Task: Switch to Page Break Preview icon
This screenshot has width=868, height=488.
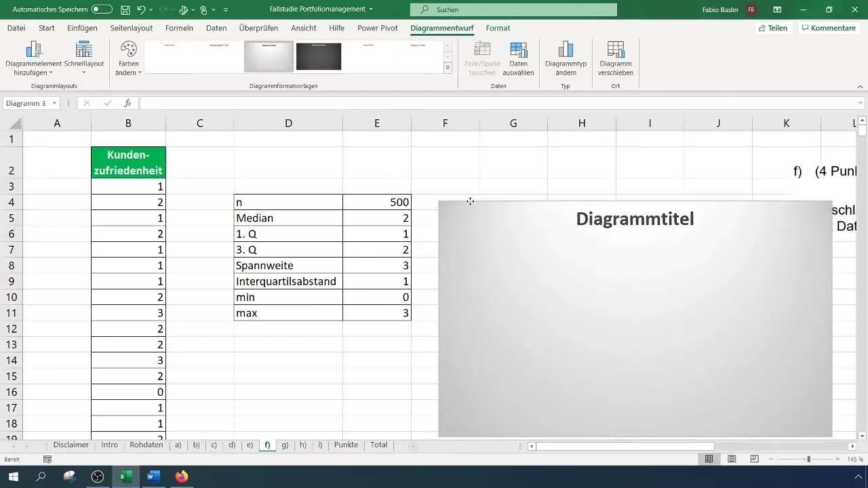Action: point(754,459)
